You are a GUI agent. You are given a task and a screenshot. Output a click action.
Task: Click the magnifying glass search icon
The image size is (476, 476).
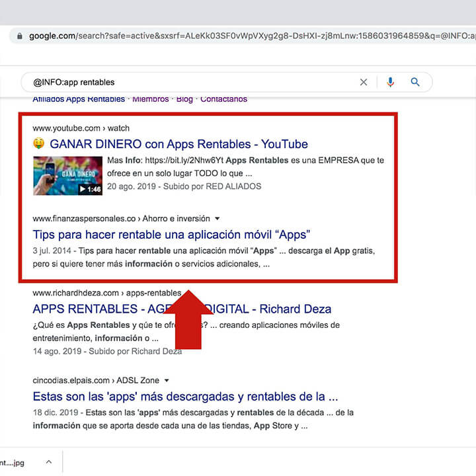click(x=415, y=83)
